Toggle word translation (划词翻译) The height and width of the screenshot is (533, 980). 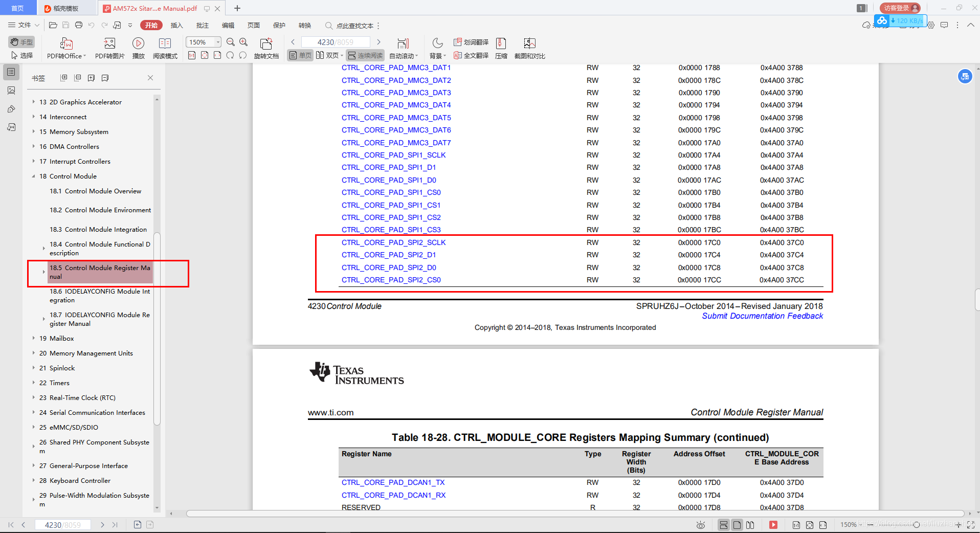point(471,42)
